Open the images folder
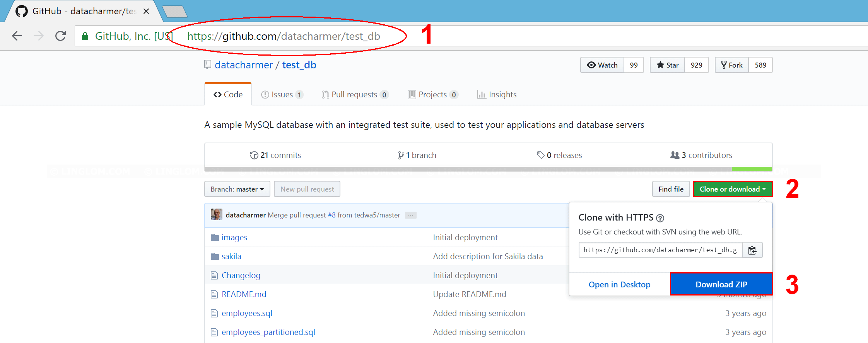The height and width of the screenshot is (343, 868). 234,238
